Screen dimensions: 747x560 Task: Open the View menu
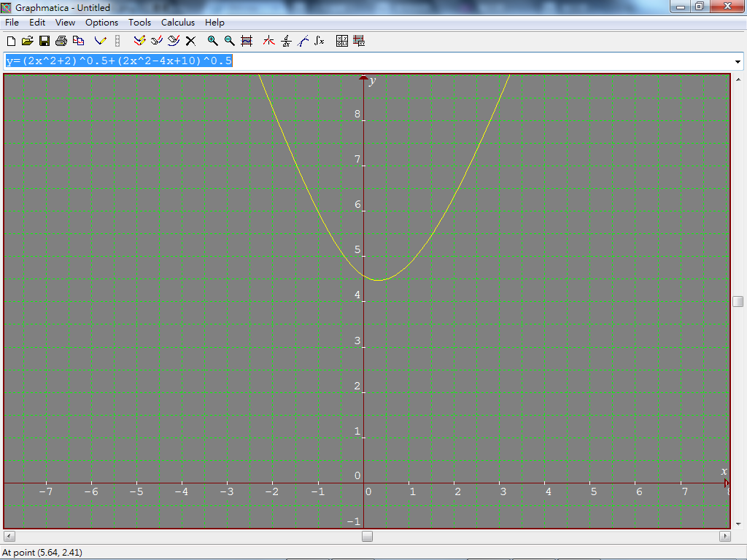click(x=65, y=23)
